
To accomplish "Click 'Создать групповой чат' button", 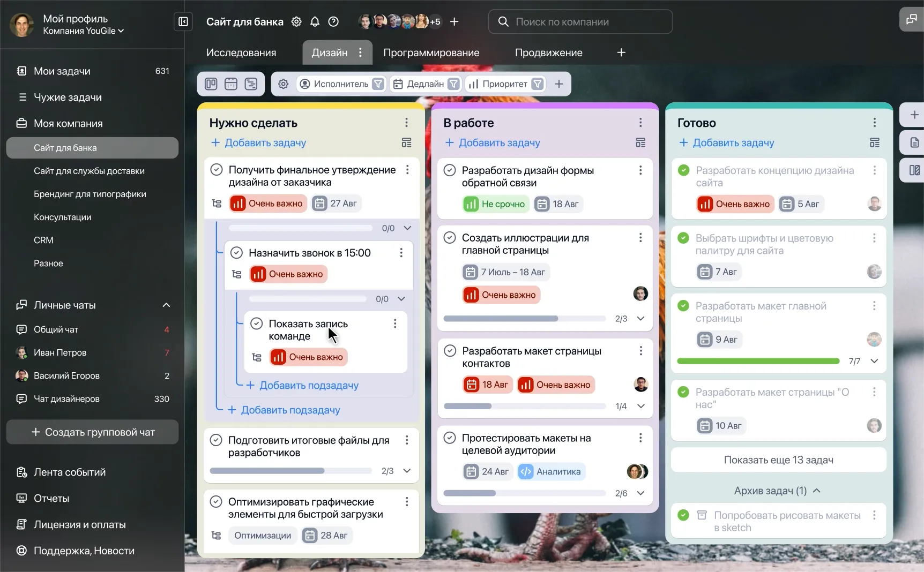I will point(92,432).
